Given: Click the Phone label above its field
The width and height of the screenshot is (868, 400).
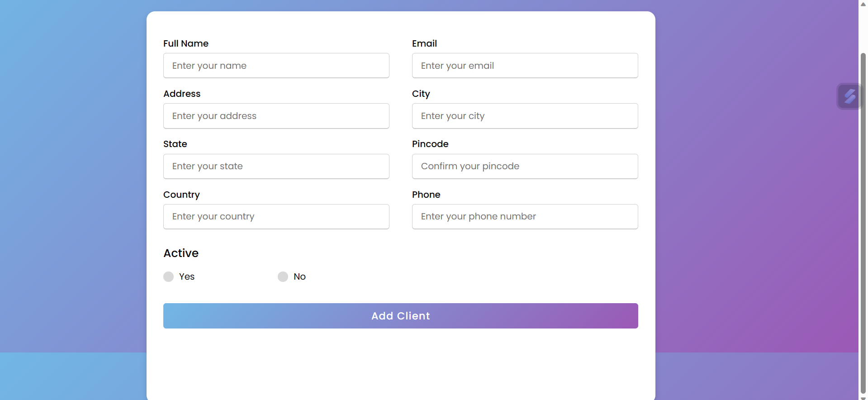Looking at the screenshot, I should tap(426, 195).
